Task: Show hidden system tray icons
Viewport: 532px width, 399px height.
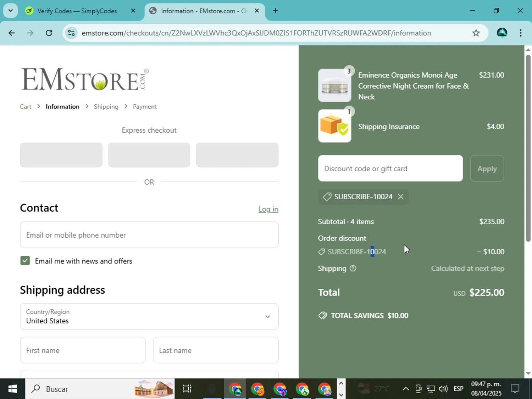Action: coord(406,389)
